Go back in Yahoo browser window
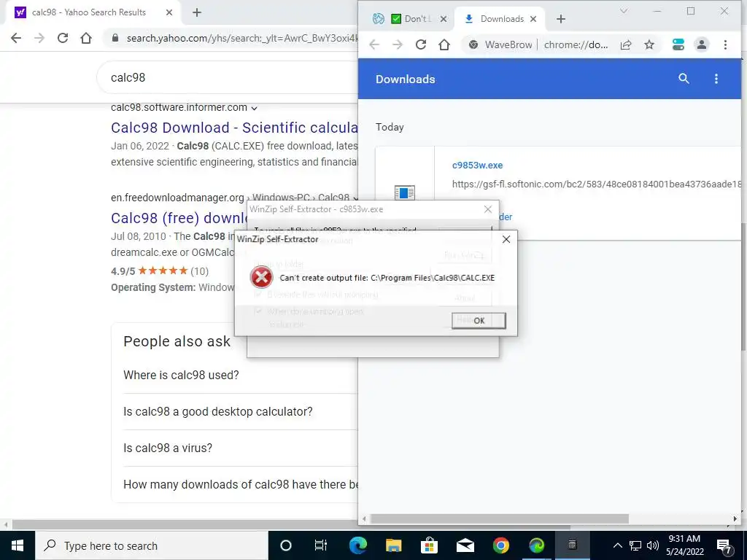Image resolution: width=747 pixels, height=560 pixels. [16, 38]
